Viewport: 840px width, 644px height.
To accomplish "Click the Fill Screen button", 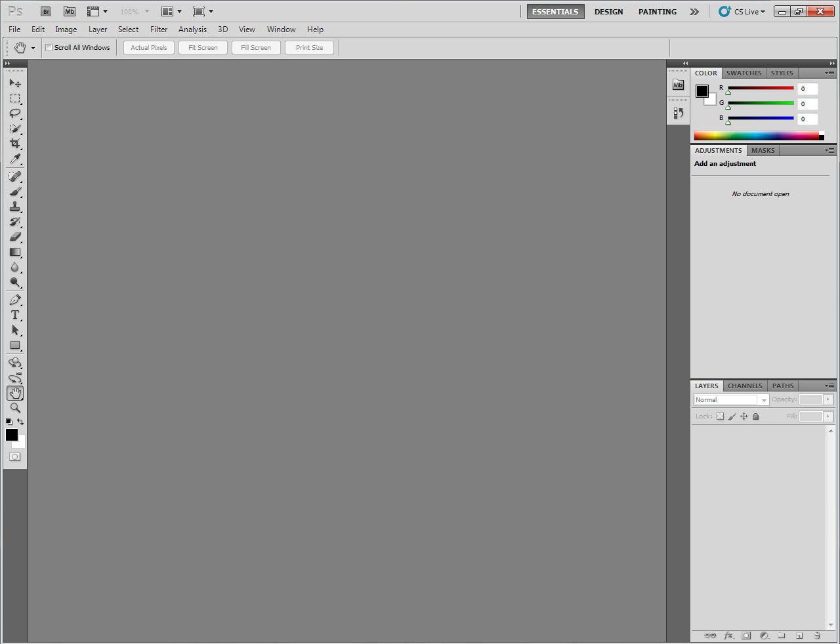I will tap(256, 48).
